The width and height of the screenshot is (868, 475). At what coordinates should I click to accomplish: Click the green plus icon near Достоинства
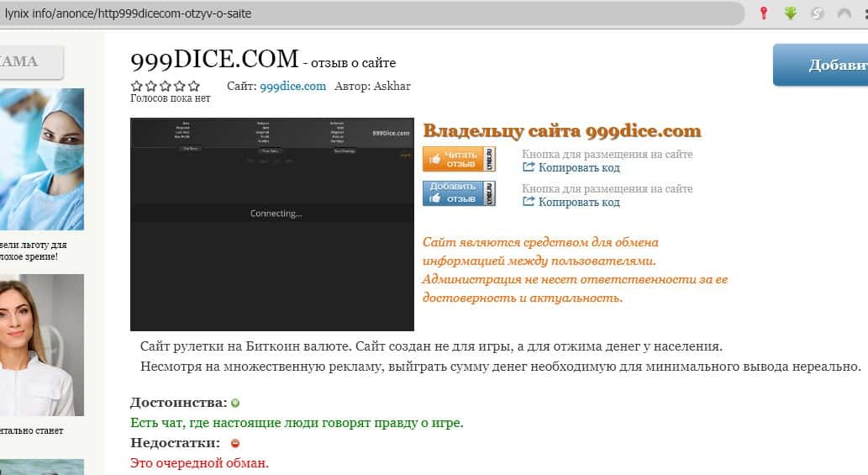pos(235,403)
